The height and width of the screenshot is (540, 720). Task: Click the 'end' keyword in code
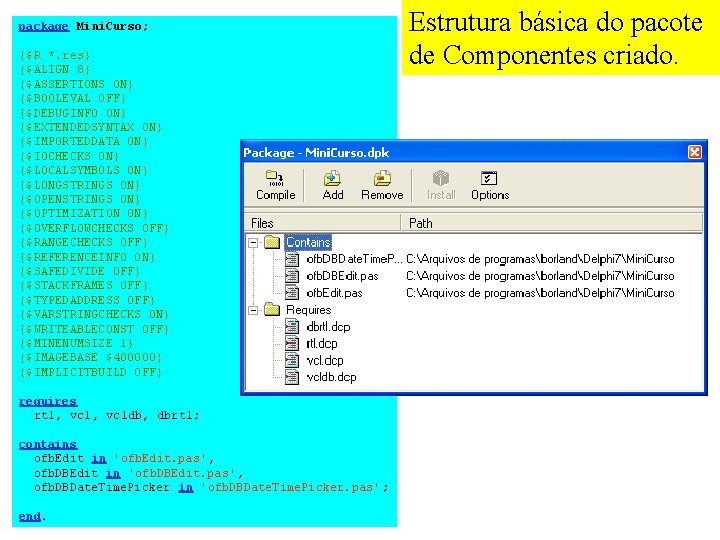point(29,516)
